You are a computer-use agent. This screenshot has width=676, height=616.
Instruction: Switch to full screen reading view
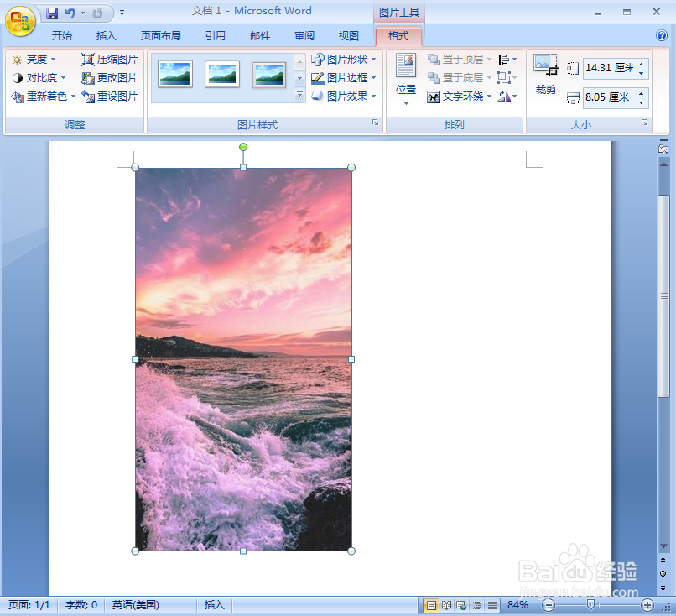[446, 606]
